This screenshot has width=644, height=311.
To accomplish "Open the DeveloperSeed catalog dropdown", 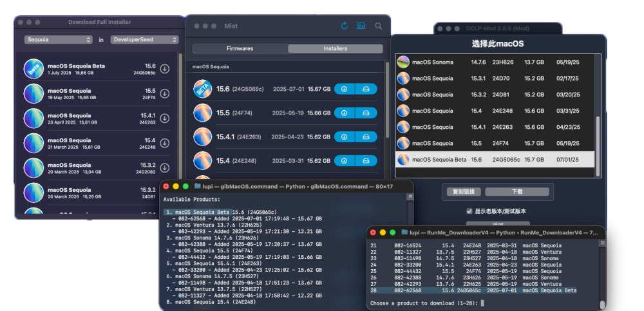I will [x=144, y=39].
